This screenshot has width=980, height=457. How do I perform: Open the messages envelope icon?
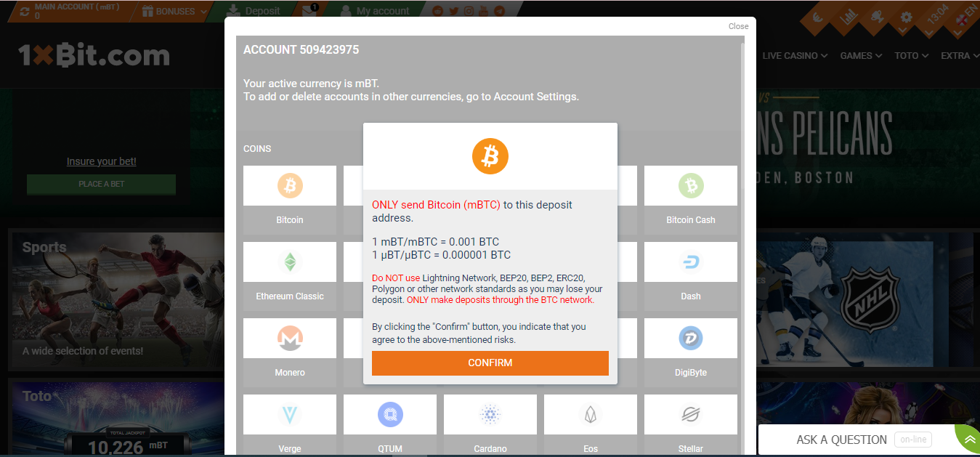click(309, 10)
